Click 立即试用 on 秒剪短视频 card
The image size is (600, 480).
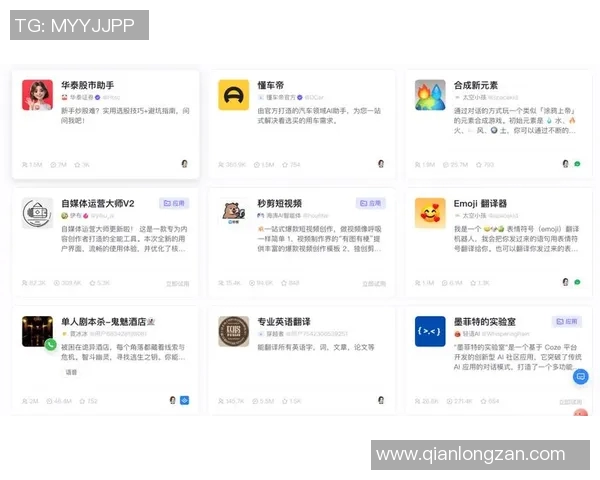coord(374,284)
